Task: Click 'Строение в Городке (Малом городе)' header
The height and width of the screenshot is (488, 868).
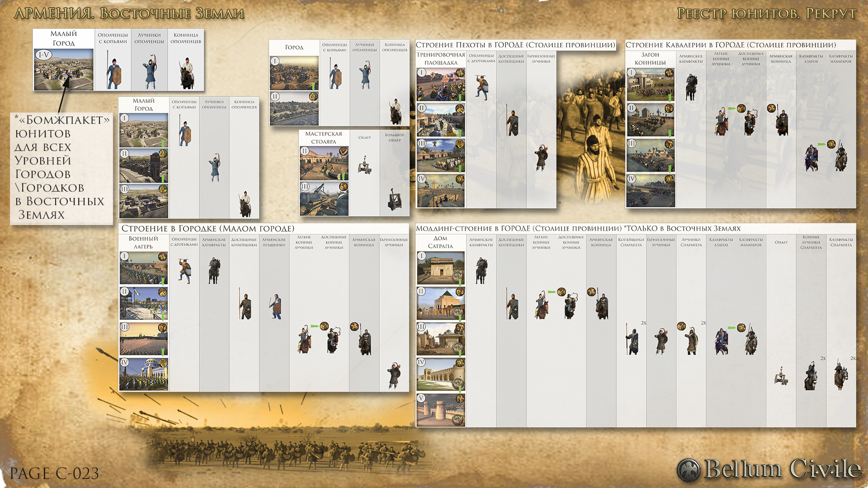Action: tap(208, 229)
